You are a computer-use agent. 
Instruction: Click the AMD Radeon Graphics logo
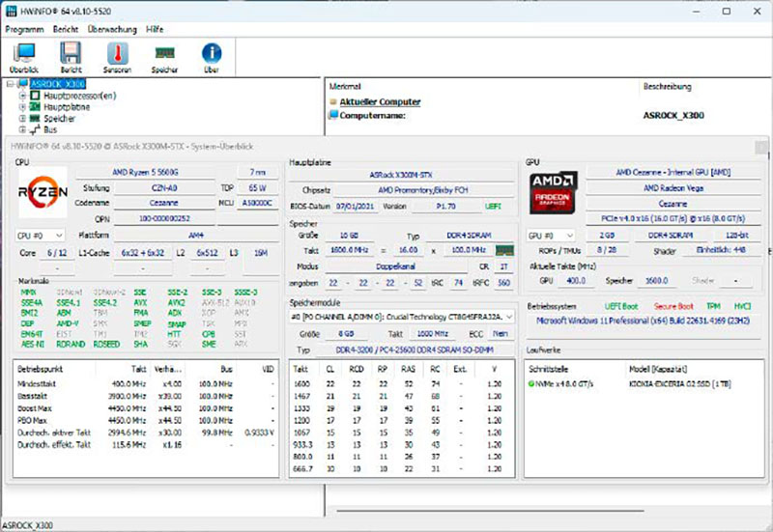pyautogui.click(x=554, y=193)
